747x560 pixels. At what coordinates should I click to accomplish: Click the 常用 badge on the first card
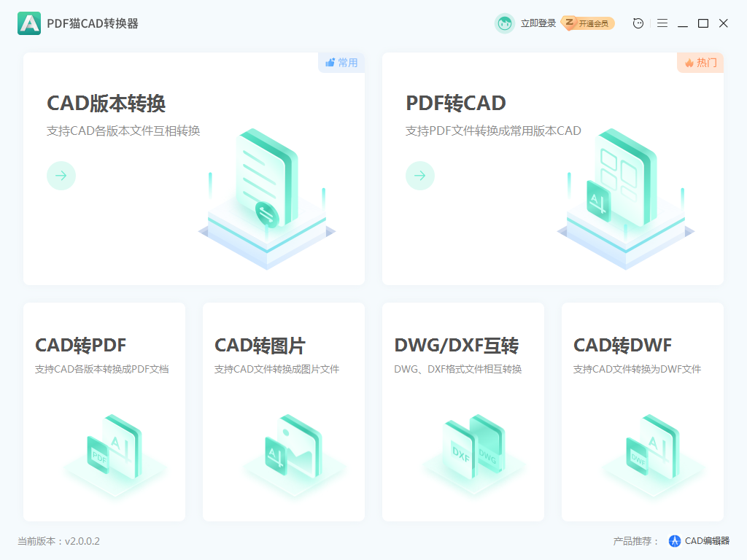(341, 63)
